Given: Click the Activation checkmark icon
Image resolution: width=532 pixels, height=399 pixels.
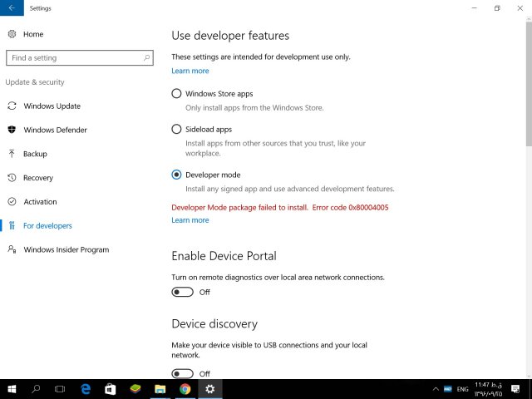Looking at the screenshot, I should [12, 202].
